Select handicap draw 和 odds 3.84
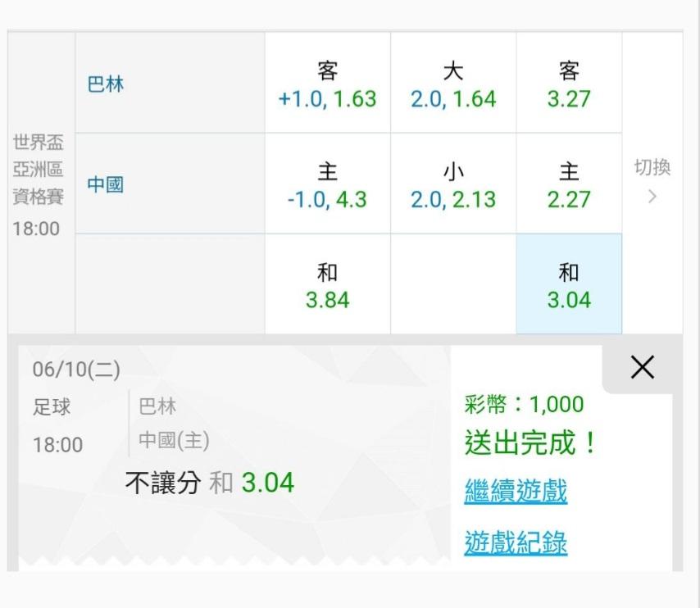This screenshot has height=608, width=700. click(x=327, y=285)
